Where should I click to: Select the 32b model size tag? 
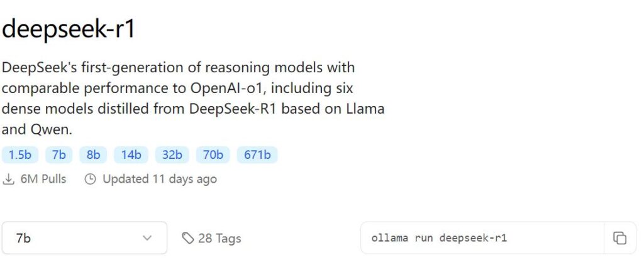point(172,155)
